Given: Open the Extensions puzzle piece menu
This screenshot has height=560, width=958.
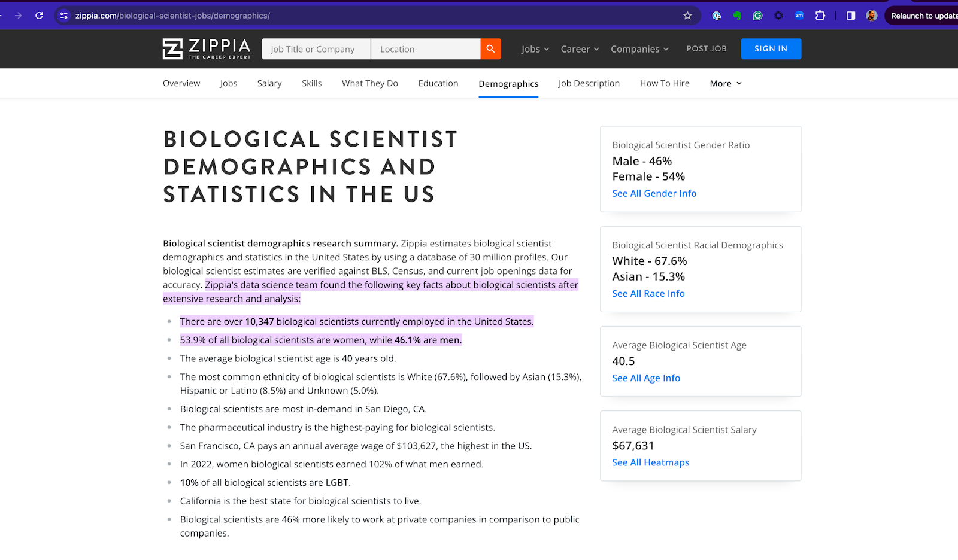Looking at the screenshot, I should pos(820,16).
